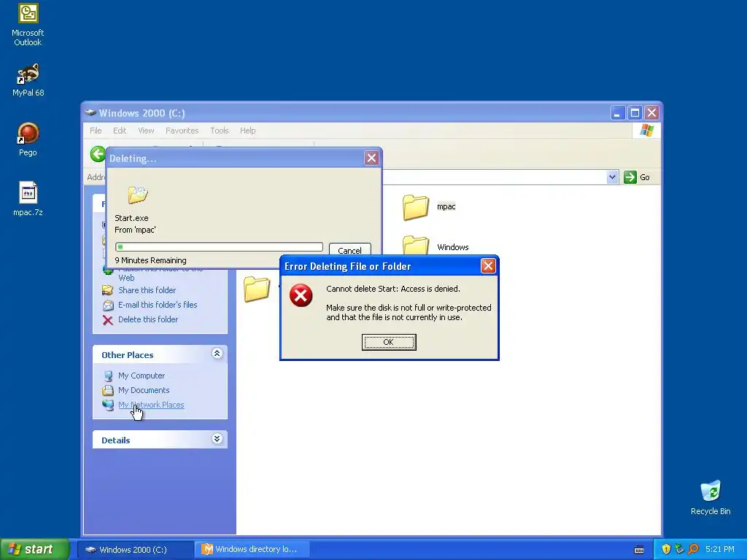Select the Windows folder in Explorer
Screen dimensions: 747x560
click(435, 246)
